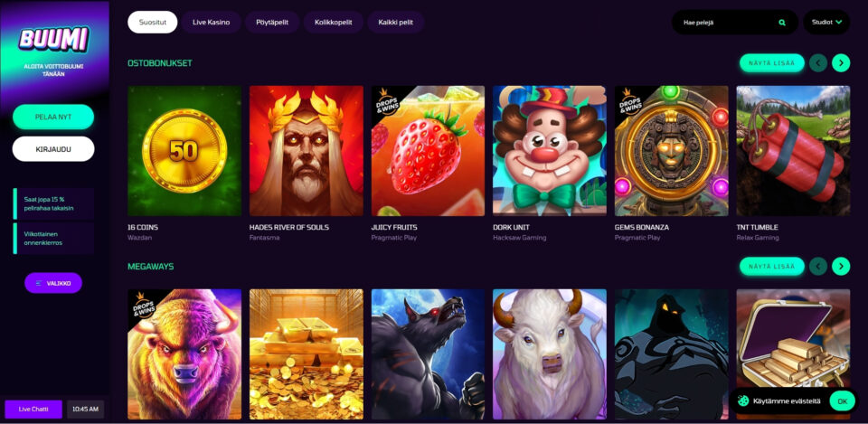Click the search magnifier icon
Screen dimensions: 868x424
781,23
